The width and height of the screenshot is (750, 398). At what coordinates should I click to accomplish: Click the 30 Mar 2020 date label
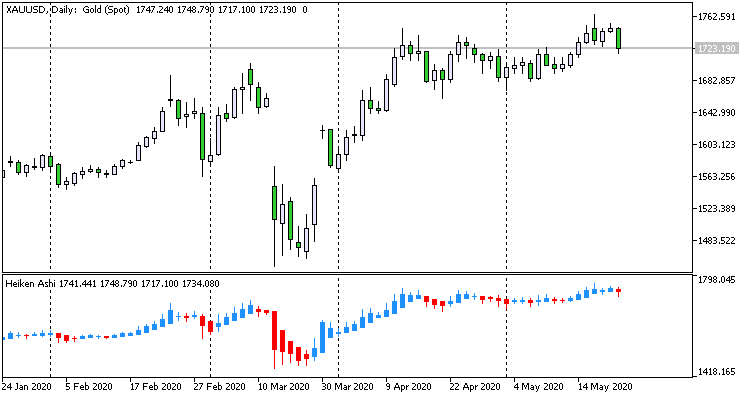(x=347, y=387)
